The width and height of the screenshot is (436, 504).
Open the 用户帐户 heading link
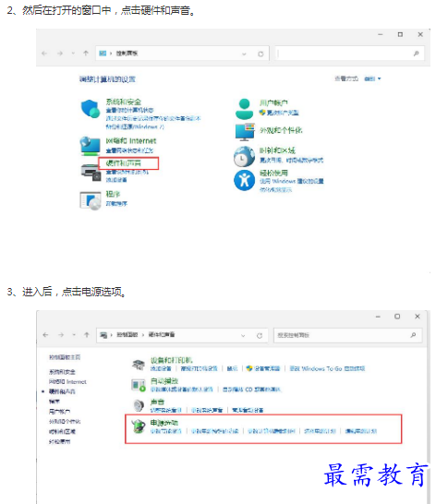(273, 102)
